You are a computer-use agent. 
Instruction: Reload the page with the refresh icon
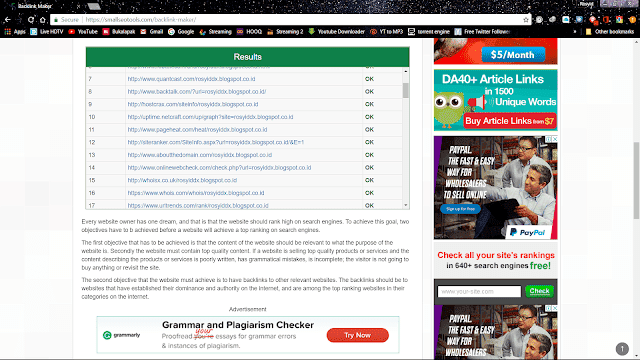click(x=31, y=20)
